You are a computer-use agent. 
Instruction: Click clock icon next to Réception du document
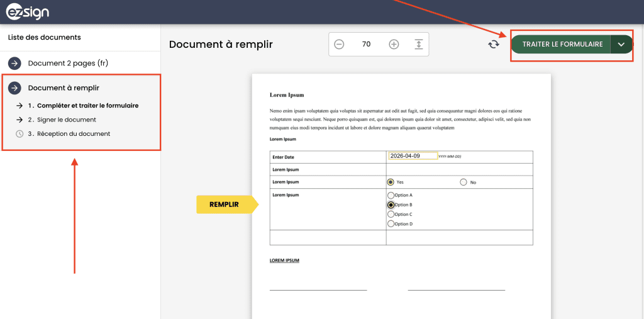pyautogui.click(x=19, y=133)
